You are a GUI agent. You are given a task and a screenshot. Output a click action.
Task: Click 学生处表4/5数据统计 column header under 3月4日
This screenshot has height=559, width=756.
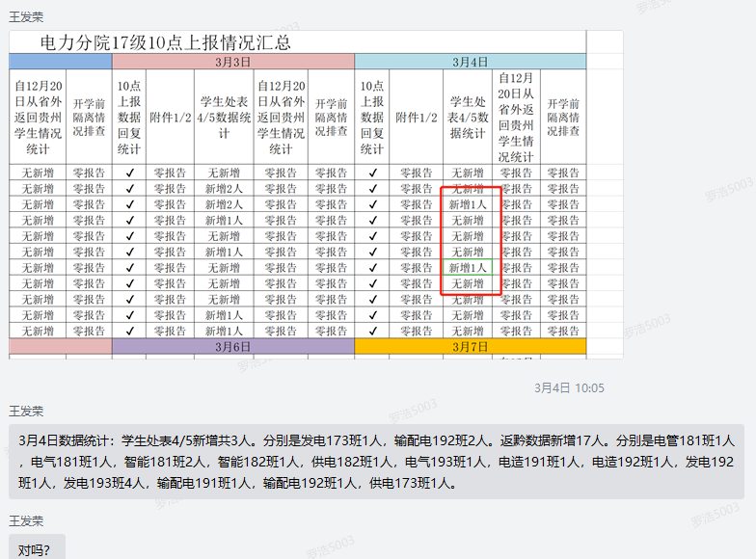tap(467, 118)
